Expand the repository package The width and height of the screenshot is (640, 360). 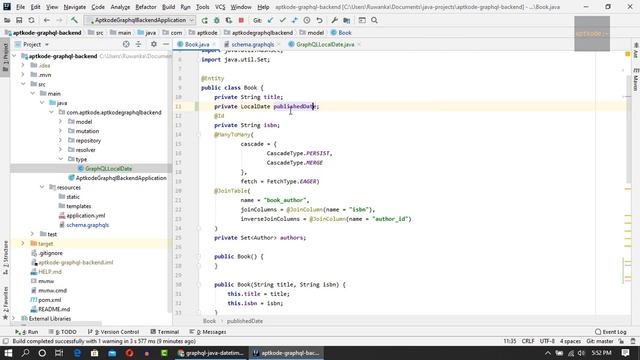point(60,140)
